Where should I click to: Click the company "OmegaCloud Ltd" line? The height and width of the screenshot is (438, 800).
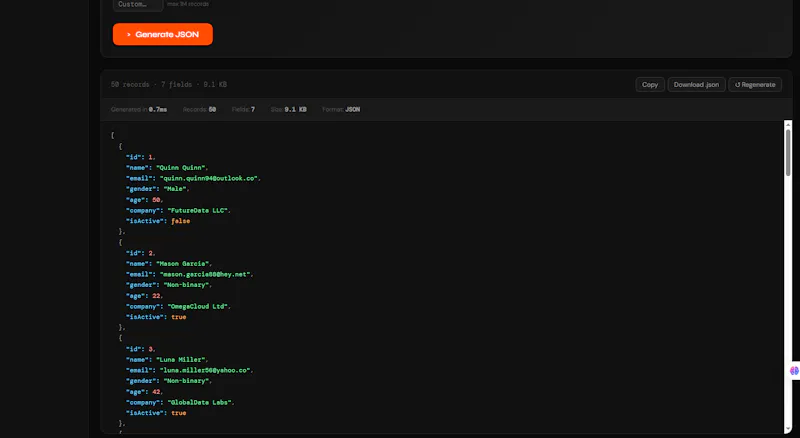[178, 306]
